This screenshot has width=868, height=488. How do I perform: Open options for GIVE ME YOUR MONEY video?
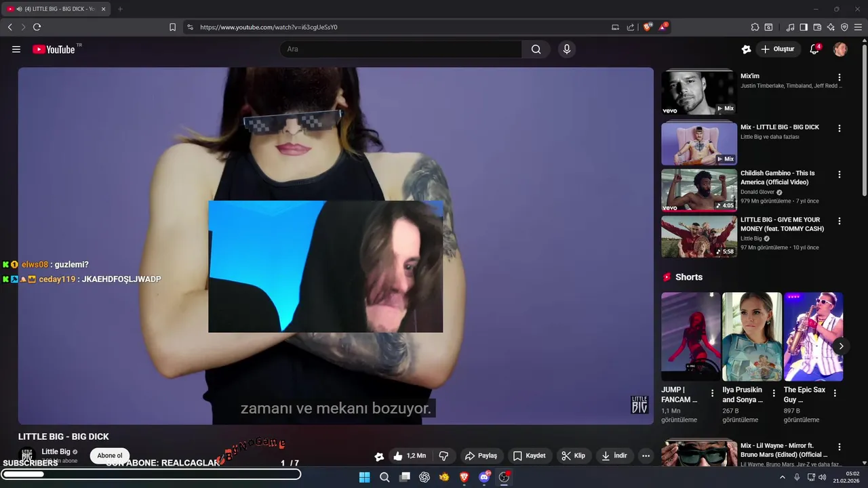click(x=840, y=221)
